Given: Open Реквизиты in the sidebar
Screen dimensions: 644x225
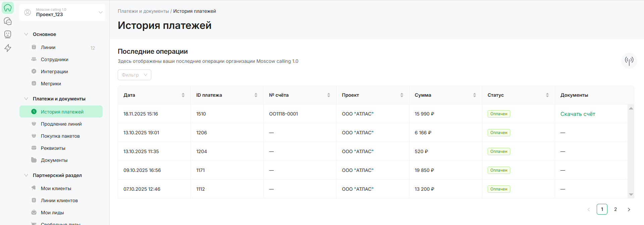Looking at the screenshot, I should click(x=53, y=148).
